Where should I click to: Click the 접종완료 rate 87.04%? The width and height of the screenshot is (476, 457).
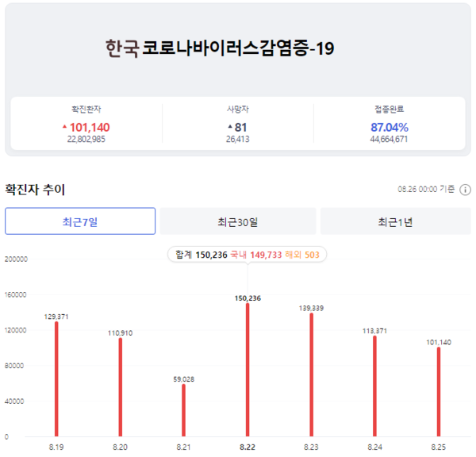[x=390, y=127]
